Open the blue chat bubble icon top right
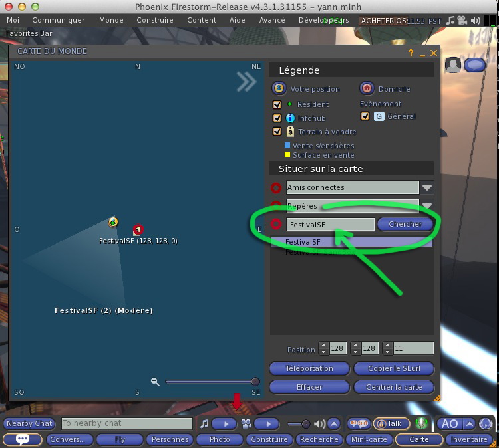The image size is (499, 448). [474, 65]
